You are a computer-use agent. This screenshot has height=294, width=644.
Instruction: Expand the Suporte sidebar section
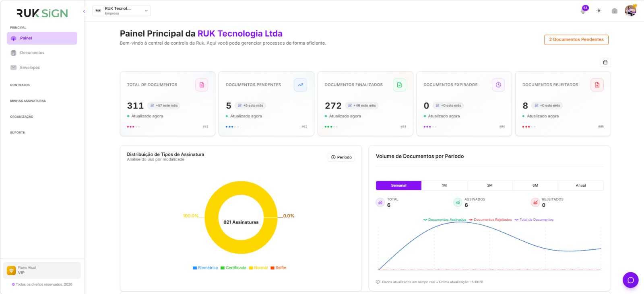(17, 132)
